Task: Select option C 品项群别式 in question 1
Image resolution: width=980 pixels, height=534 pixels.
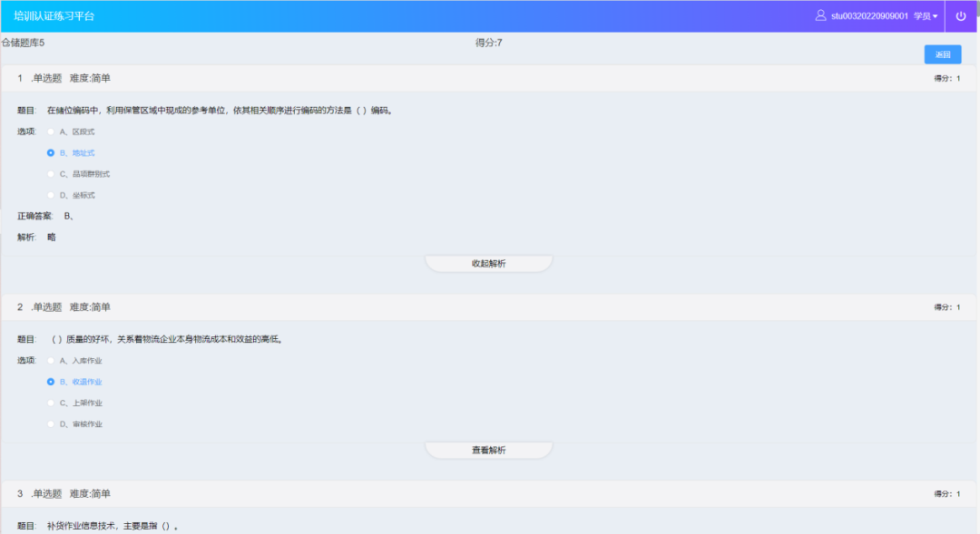Action: (51, 172)
